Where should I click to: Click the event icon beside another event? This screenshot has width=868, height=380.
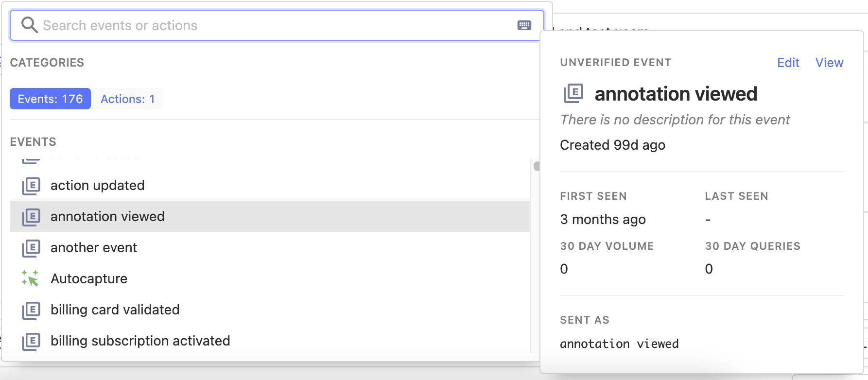pos(31,248)
